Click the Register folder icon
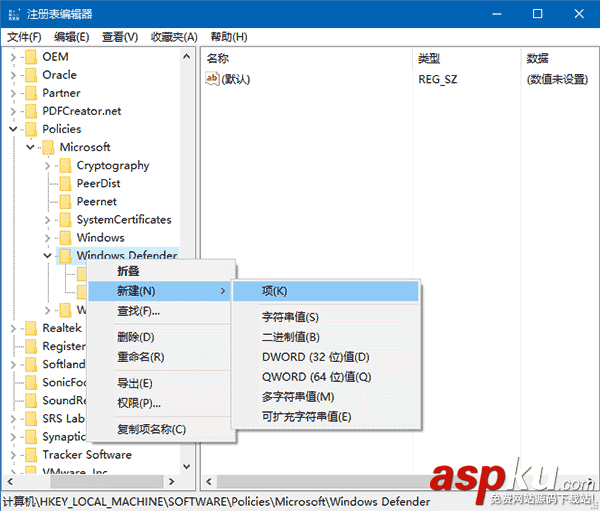 point(31,346)
